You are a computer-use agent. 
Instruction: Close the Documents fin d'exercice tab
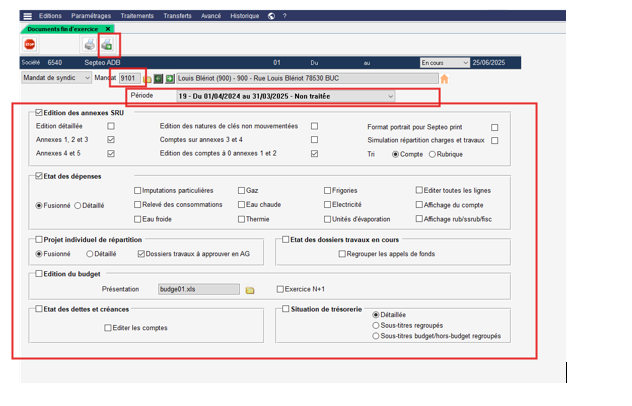click(108, 29)
